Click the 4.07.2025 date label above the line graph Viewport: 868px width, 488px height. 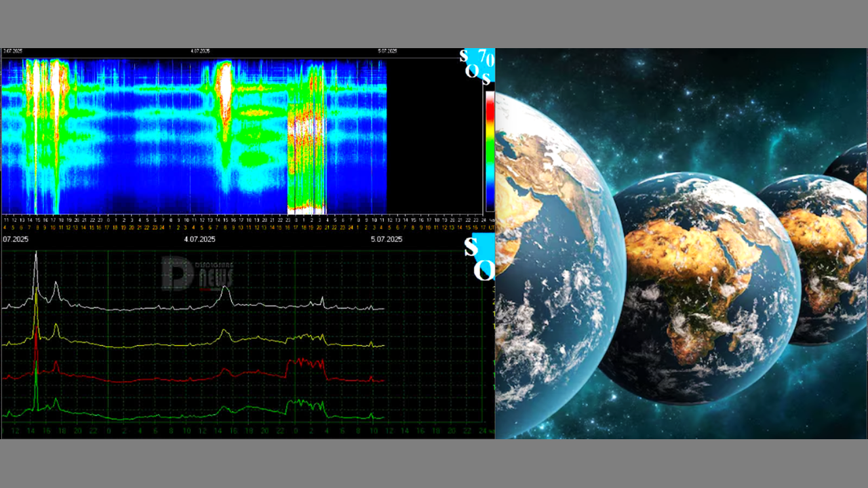[200, 239]
